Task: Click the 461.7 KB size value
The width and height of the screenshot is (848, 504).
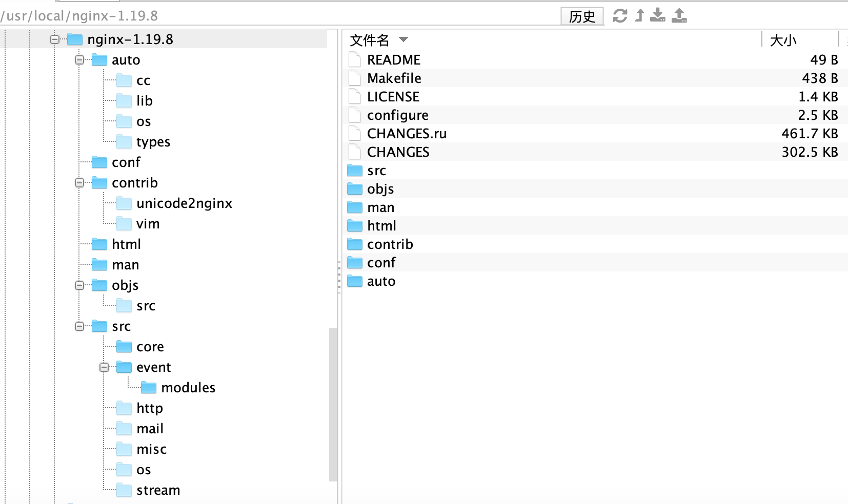Action: point(810,134)
